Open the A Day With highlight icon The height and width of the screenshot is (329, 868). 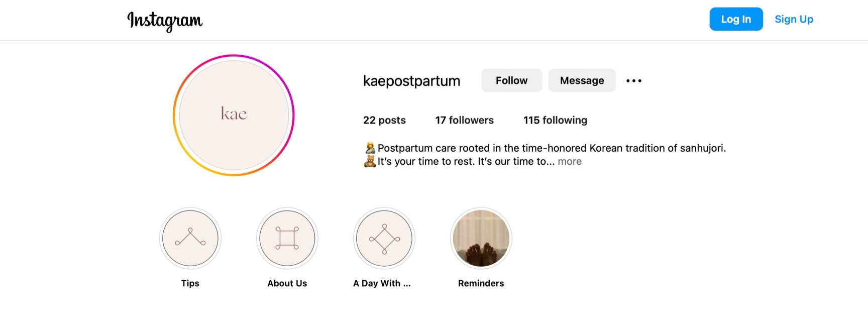tap(384, 238)
